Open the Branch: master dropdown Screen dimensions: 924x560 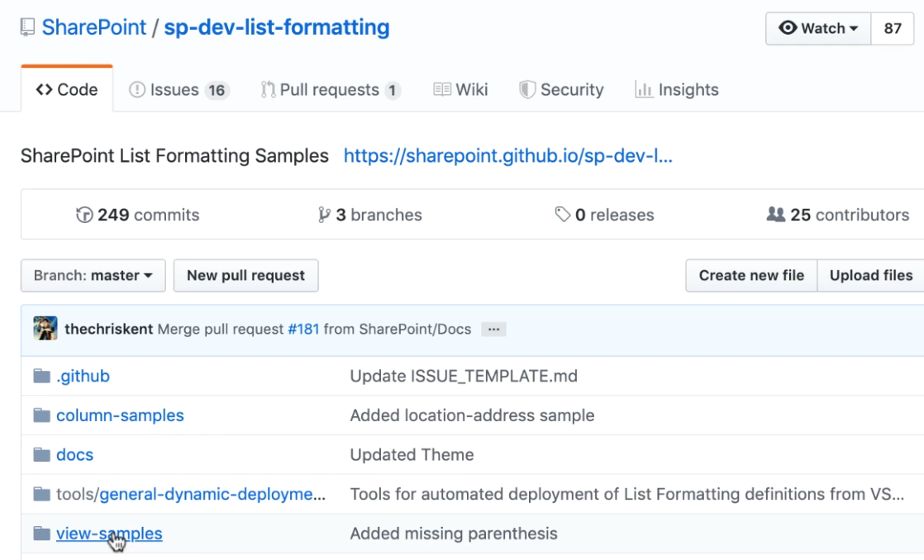[93, 276]
